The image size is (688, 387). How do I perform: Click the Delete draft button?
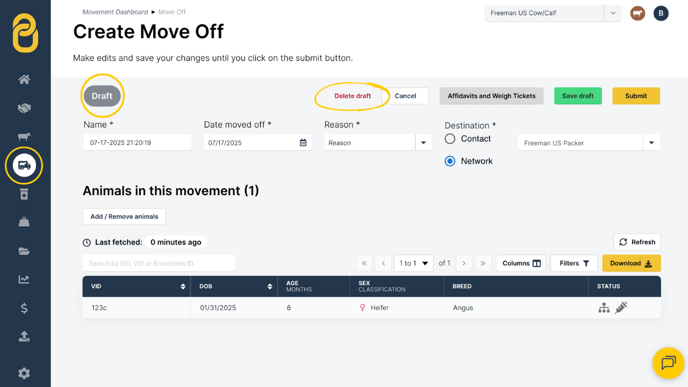coord(352,96)
